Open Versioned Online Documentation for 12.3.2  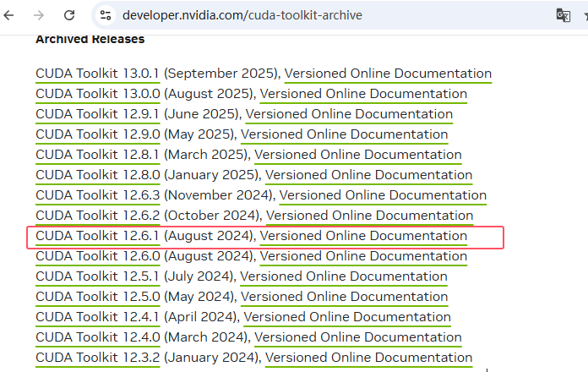click(368, 358)
